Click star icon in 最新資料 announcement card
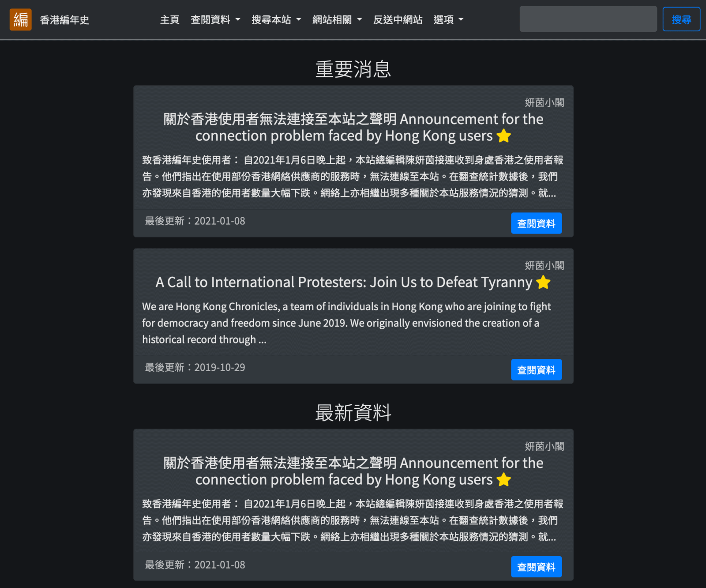Screen dimensions: 706x588 (503, 480)
